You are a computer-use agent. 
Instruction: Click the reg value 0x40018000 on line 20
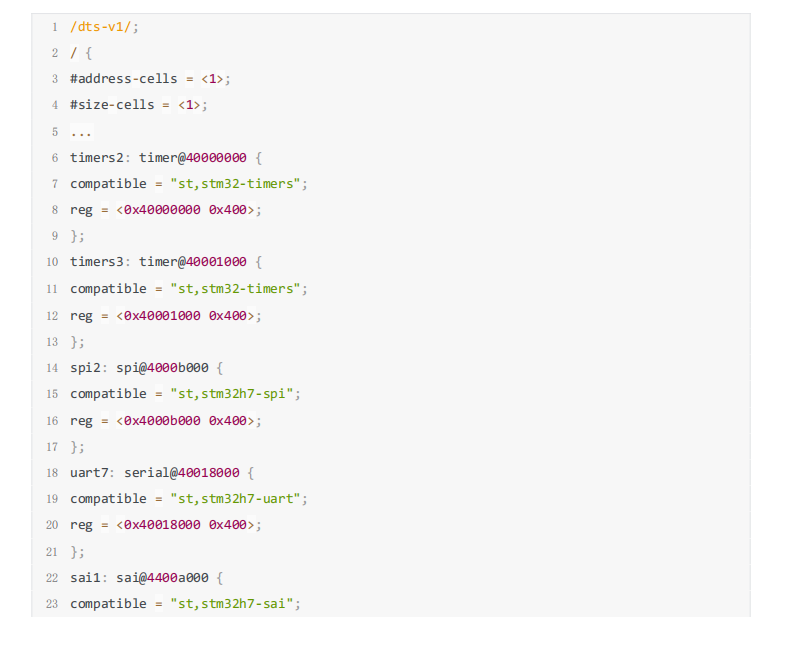(161, 525)
